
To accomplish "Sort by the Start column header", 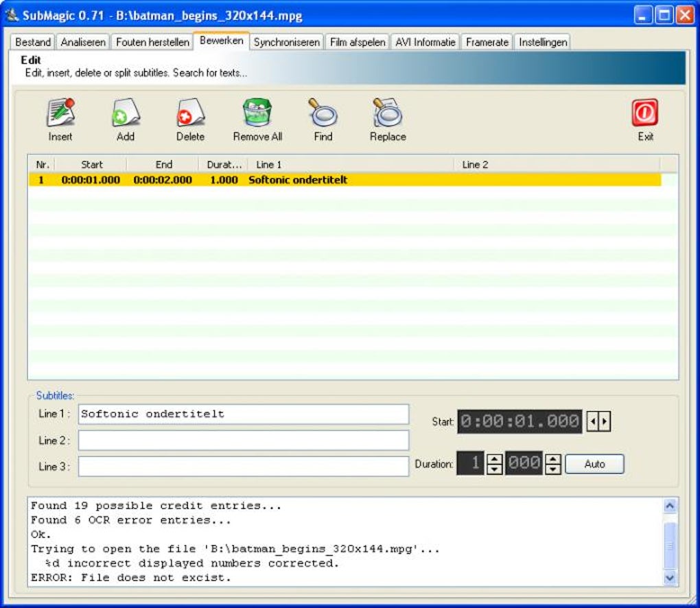I will click(91, 165).
